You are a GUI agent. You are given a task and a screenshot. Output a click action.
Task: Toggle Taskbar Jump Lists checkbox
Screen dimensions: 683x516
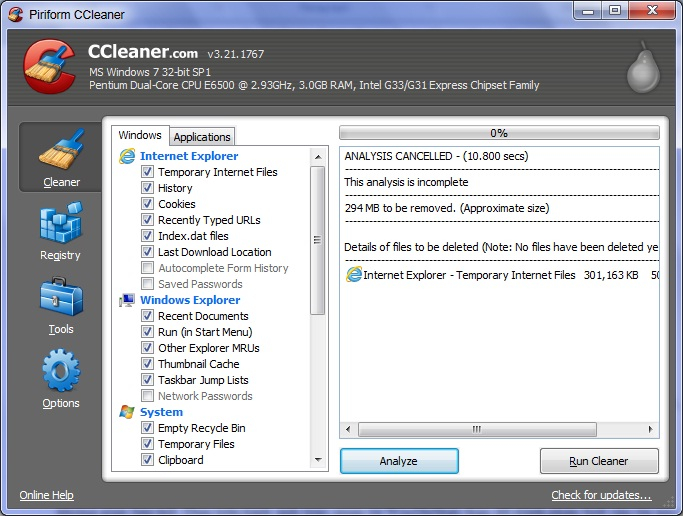pyautogui.click(x=147, y=380)
